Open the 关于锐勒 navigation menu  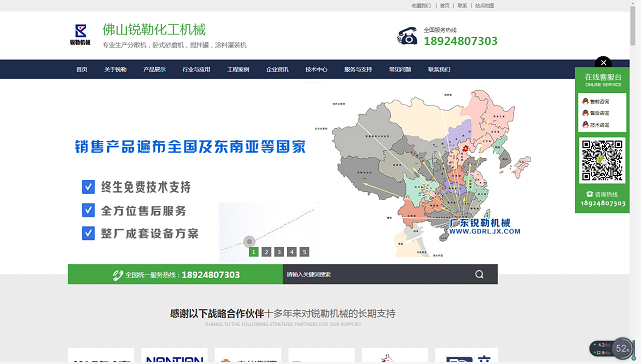click(115, 70)
